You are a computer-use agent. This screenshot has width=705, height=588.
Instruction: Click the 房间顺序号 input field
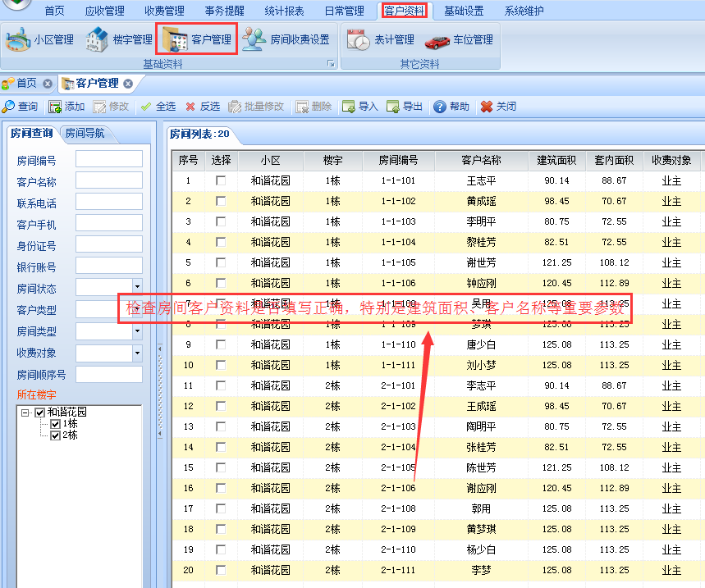(x=109, y=375)
